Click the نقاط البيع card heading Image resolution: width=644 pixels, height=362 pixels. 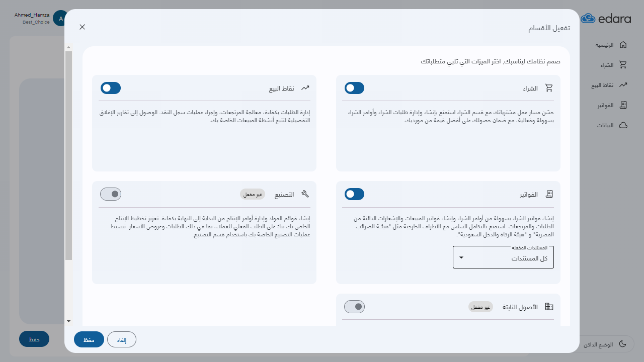click(x=281, y=88)
